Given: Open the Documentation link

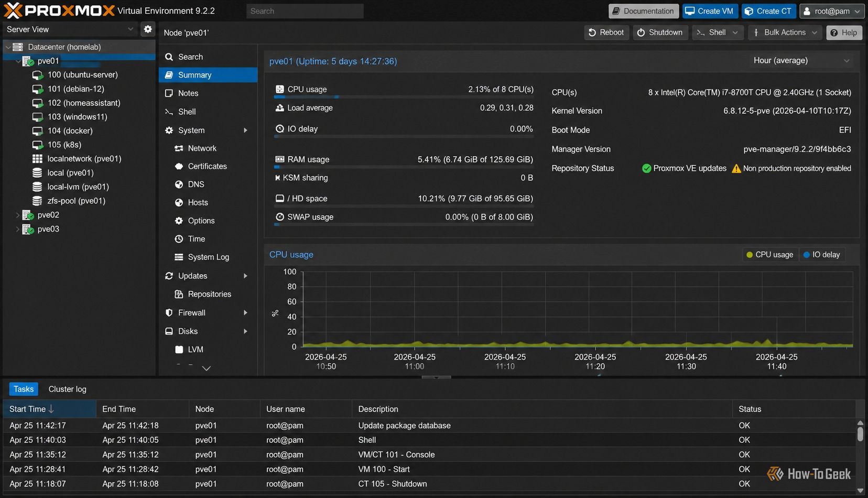Looking at the screenshot, I should 644,11.
